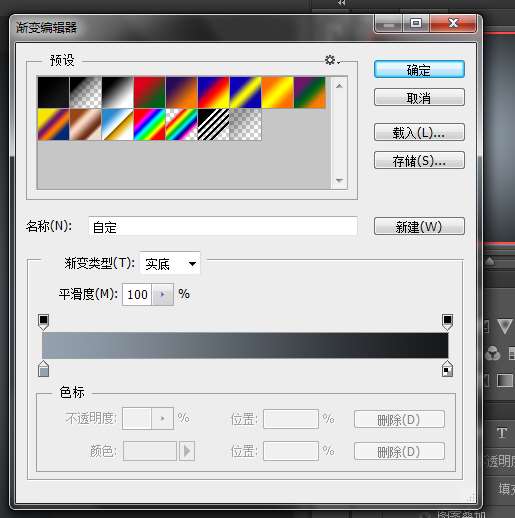Pick the red-to-green gradient preset
This screenshot has height=518, width=515.
point(150,92)
